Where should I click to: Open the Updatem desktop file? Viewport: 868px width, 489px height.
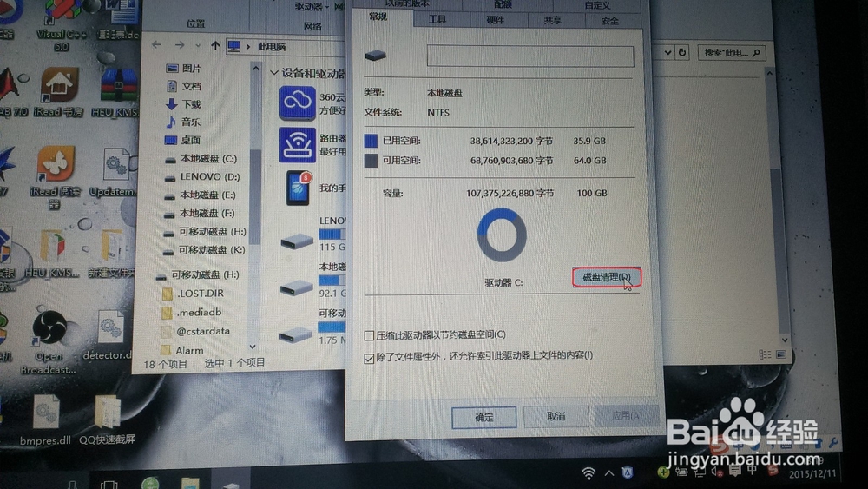coord(114,172)
